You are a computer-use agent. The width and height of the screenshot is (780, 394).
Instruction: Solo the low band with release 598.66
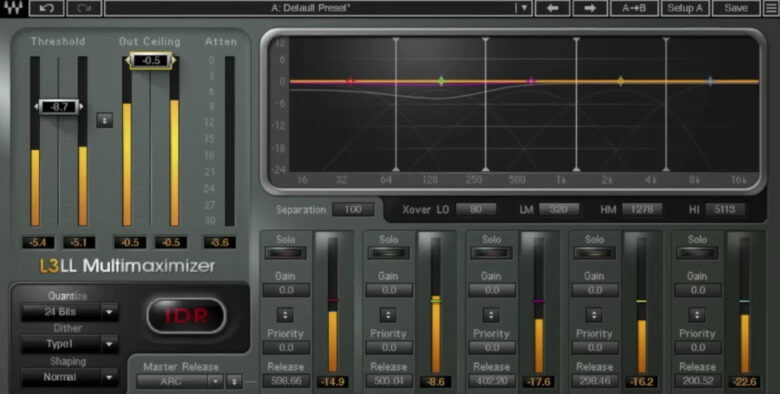click(286, 253)
